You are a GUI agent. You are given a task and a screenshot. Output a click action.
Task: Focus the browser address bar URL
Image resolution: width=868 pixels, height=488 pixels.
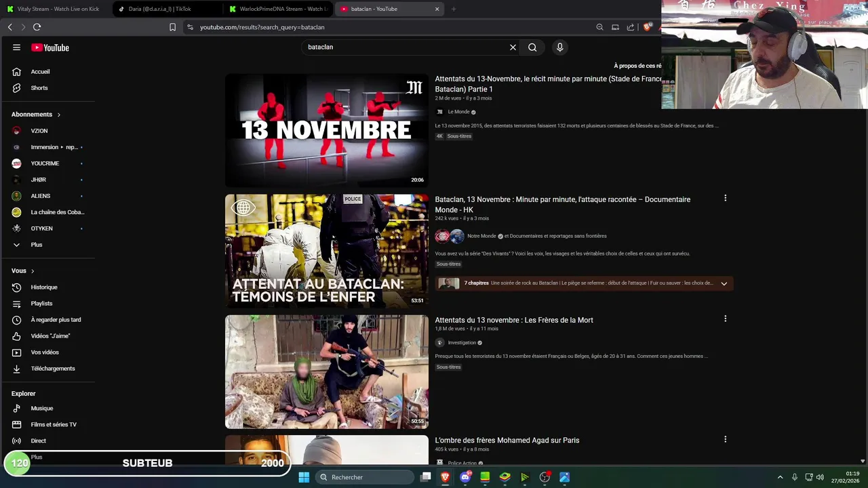pos(262,27)
